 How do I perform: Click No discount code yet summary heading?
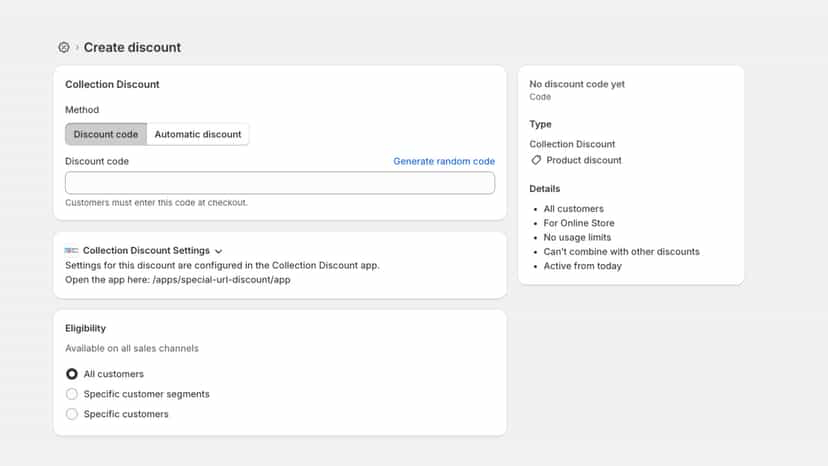point(577,84)
